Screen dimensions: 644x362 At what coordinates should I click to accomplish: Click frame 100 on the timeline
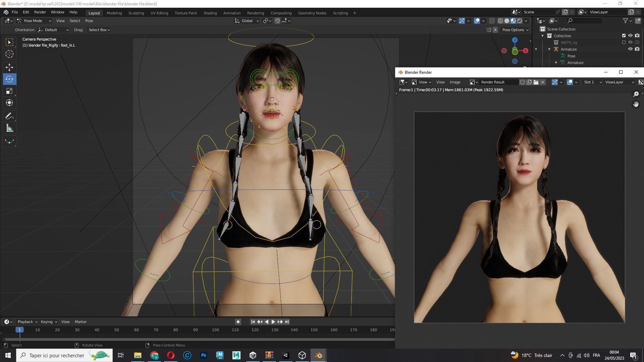point(215,330)
